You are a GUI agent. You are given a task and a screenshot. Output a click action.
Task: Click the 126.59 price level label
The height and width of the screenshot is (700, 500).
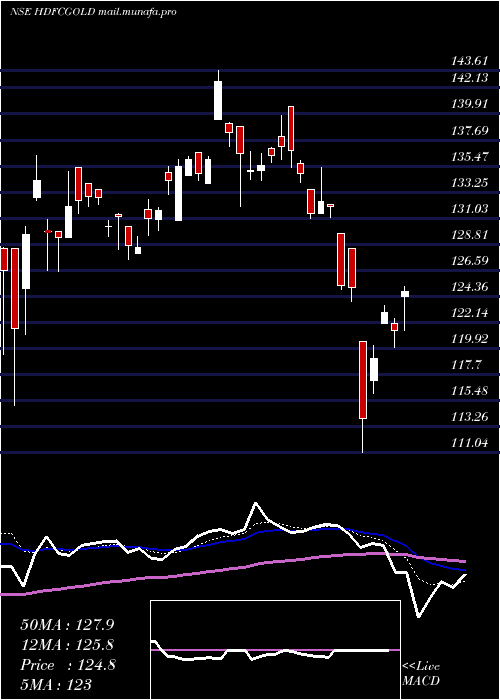469,261
